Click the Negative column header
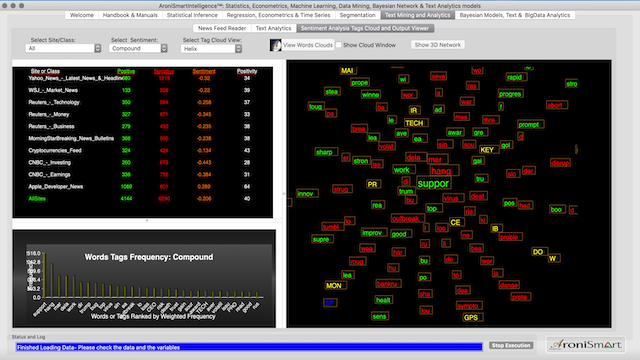 click(x=164, y=71)
